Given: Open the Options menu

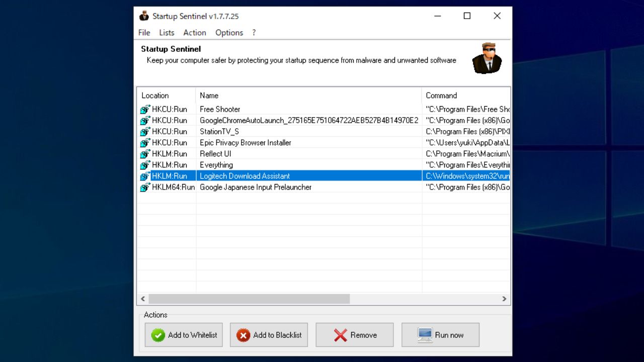Looking at the screenshot, I should [229, 33].
